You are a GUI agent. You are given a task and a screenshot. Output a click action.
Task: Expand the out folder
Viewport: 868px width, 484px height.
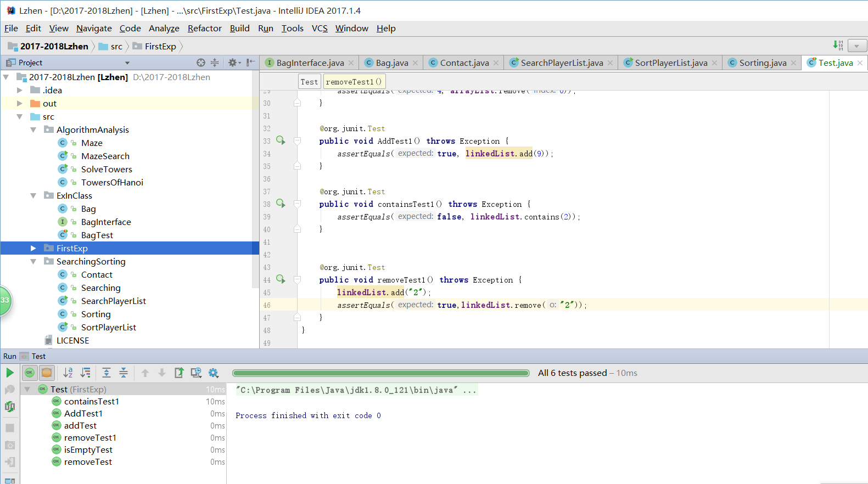click(20, 103)
